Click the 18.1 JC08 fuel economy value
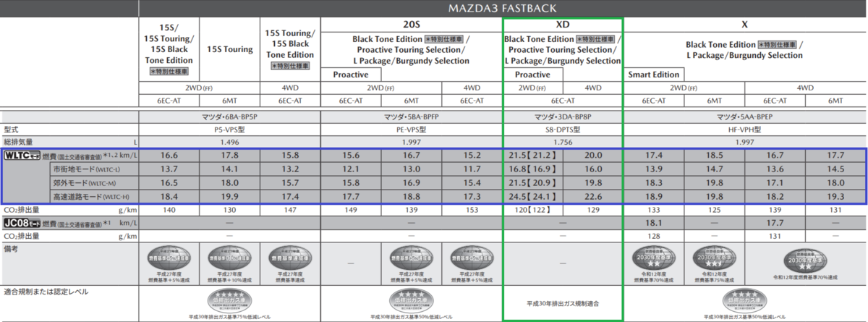 pos(653,223)
